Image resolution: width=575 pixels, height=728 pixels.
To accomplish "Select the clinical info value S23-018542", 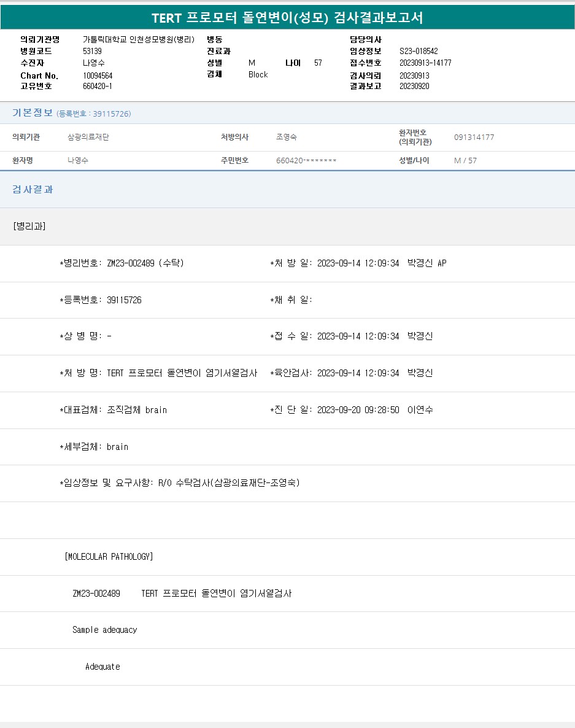I will (419, 51).
